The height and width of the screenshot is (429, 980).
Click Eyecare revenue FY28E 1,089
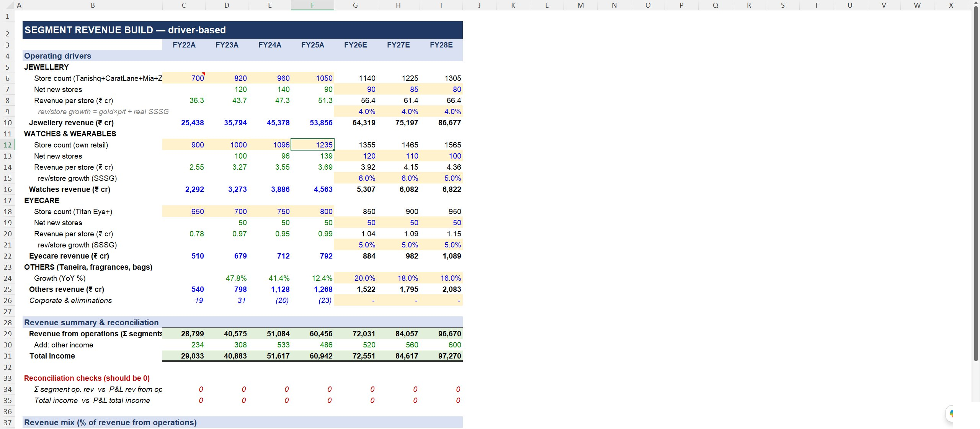(x=441, y=256)
